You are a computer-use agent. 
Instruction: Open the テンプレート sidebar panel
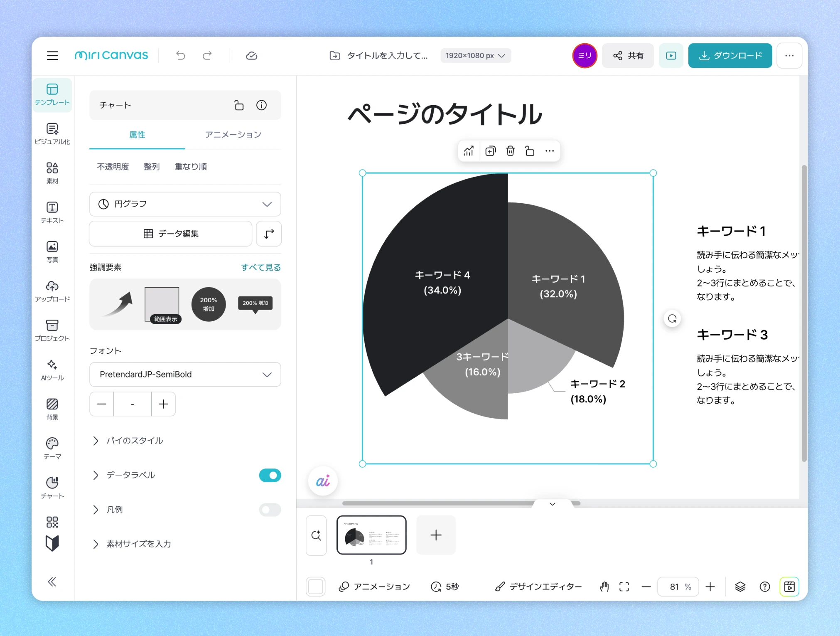point(52,95)
